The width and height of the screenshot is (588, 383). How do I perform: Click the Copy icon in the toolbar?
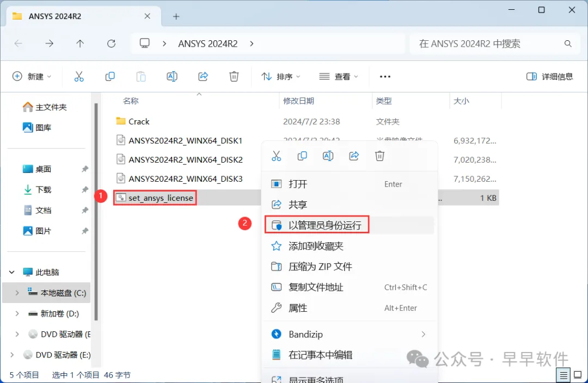[110, 77]
